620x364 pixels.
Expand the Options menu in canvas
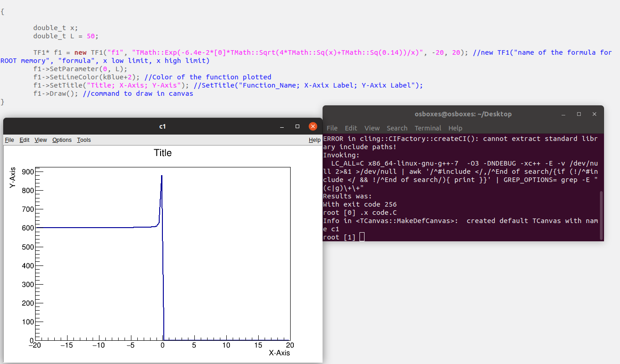pos(62,140)
